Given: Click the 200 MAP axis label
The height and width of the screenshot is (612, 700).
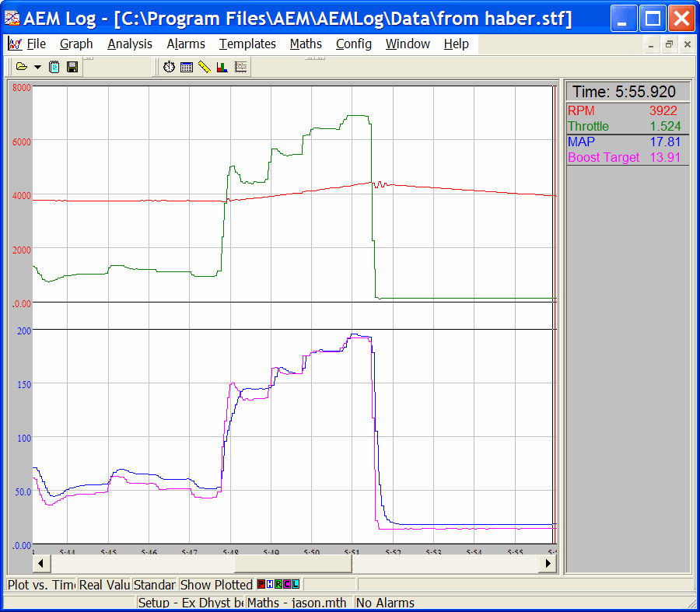Looking at the screenshot, I should 23,330.
